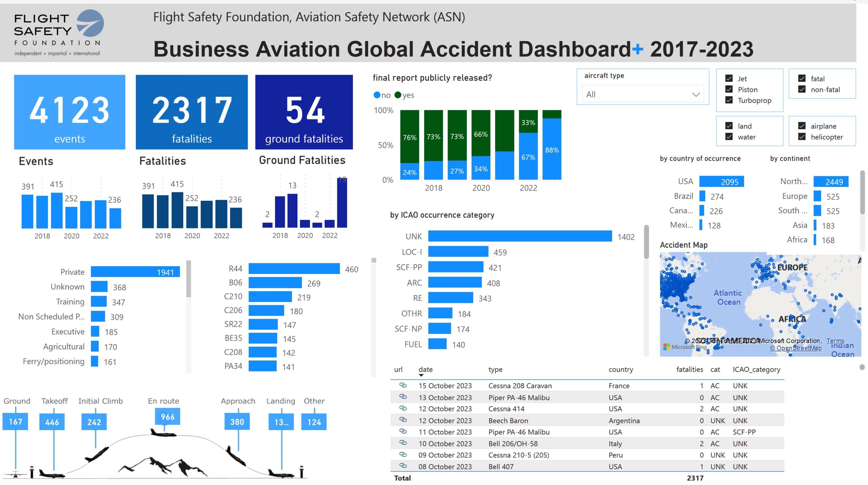868x485 pixels.
Task: Open the OpenStreetMap attribution link
Action: (797, 348)
